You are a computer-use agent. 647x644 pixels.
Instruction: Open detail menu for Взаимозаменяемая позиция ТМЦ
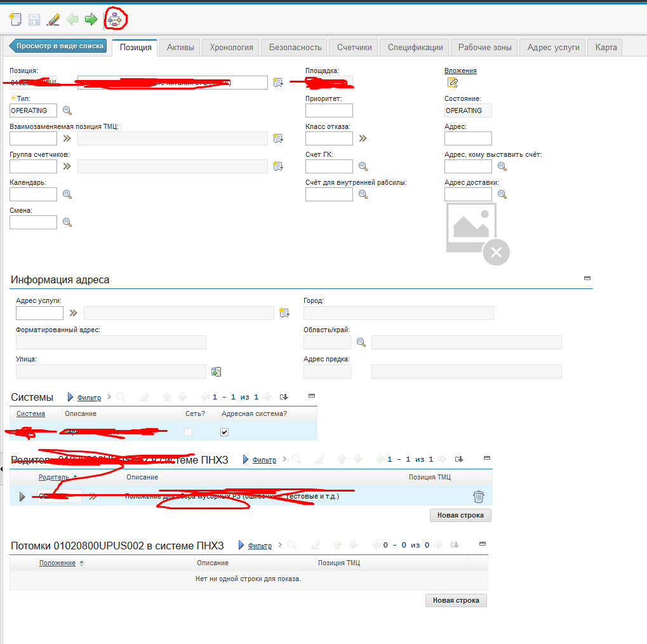[x=67, y=138]
